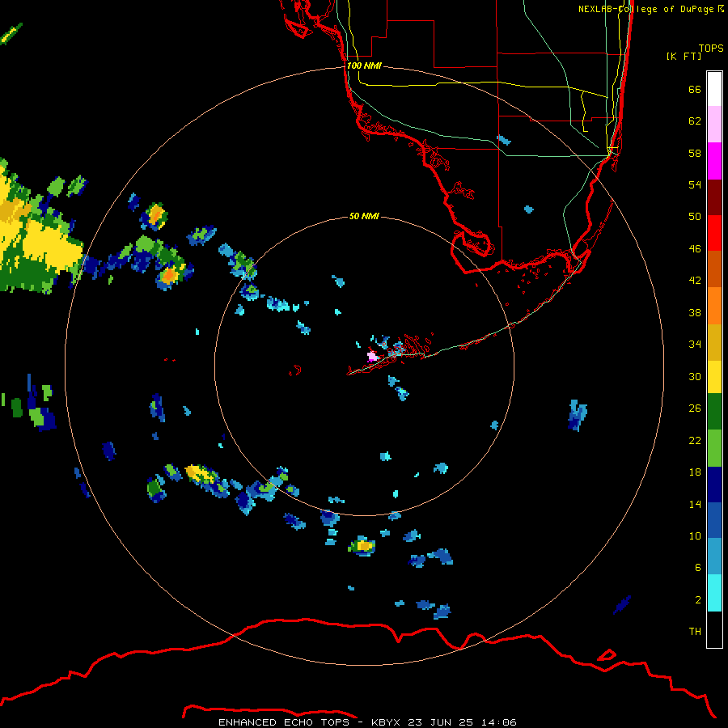Select the magenta legend swatch
Image resolution: width=728 pixels, height=728 pixels.
pyautogui.click(x=714, y=161)
